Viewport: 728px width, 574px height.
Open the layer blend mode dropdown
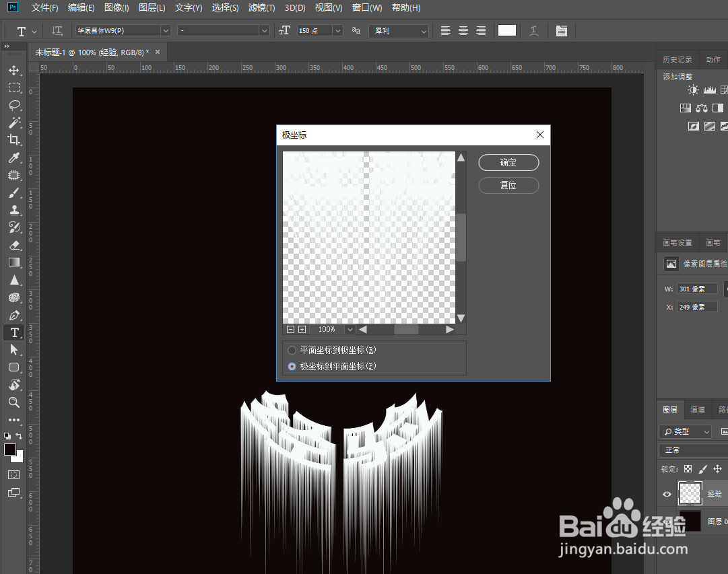tap(694, 450)
